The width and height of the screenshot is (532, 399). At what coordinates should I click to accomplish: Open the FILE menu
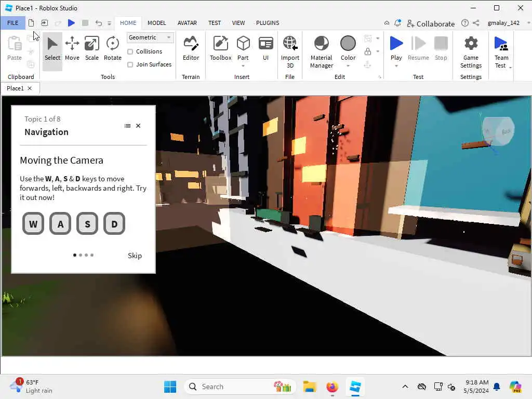13,23
